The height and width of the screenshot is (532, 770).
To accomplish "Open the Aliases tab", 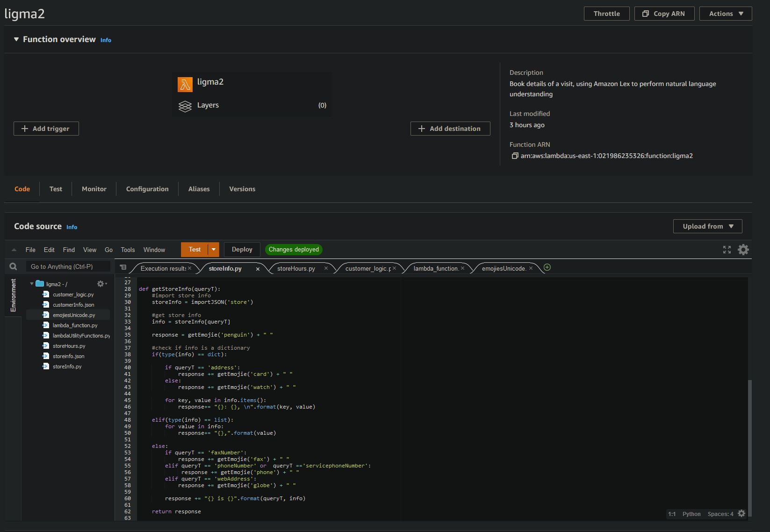I will 199,189.
